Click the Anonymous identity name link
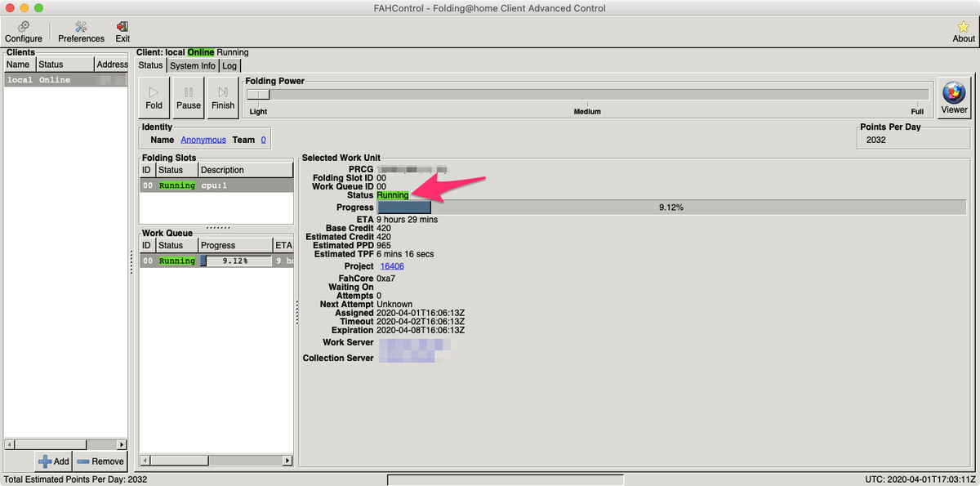 pyautogui.click(x=203, y=140)
